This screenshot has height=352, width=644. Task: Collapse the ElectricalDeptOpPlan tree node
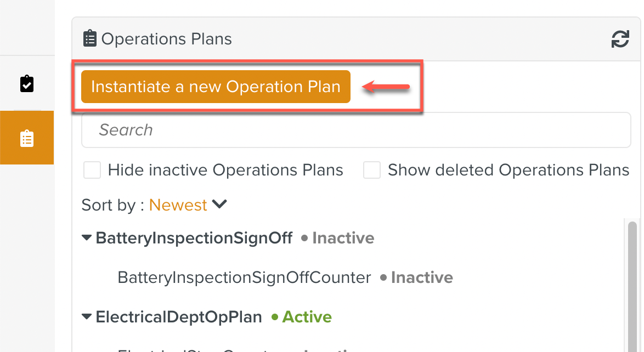[x=86, y=316]
